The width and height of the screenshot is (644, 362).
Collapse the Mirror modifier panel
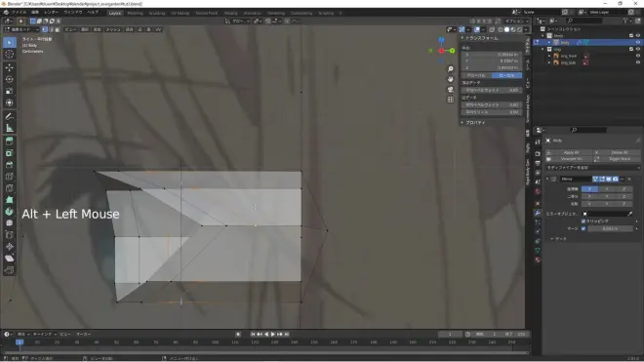[x=547, y=180]
